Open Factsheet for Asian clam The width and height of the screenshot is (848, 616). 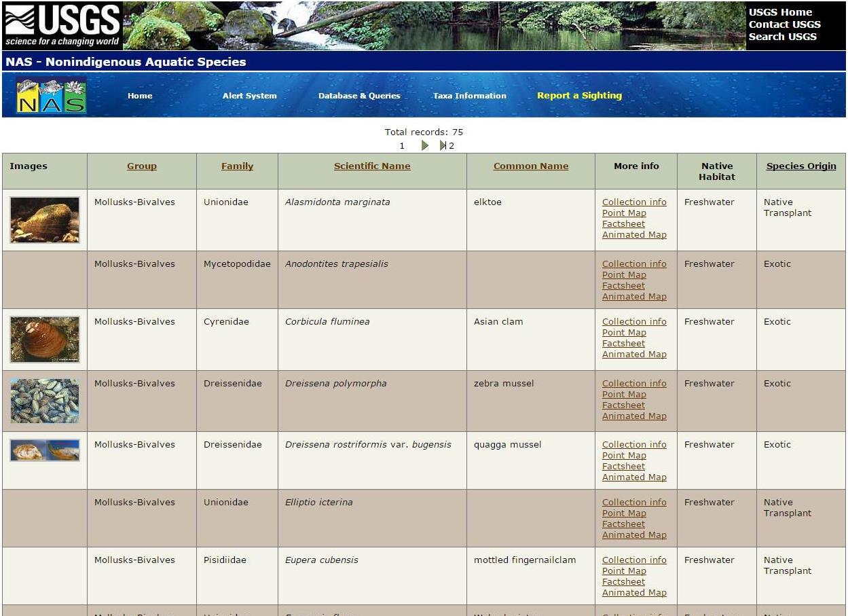coord(623,343)
